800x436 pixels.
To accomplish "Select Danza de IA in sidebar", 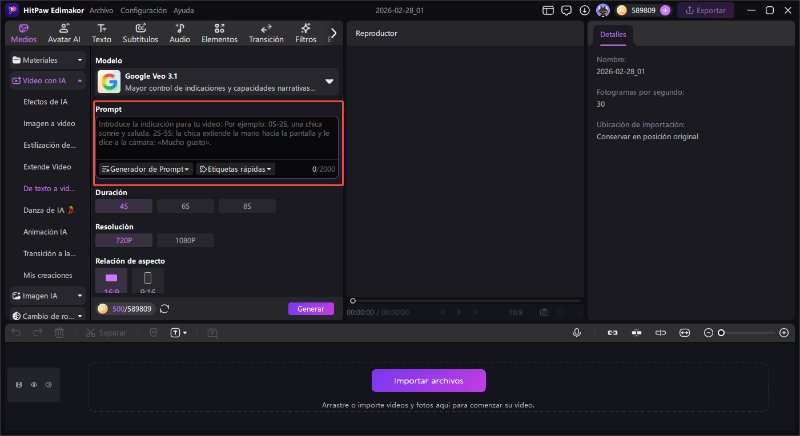I will point(48,210).
